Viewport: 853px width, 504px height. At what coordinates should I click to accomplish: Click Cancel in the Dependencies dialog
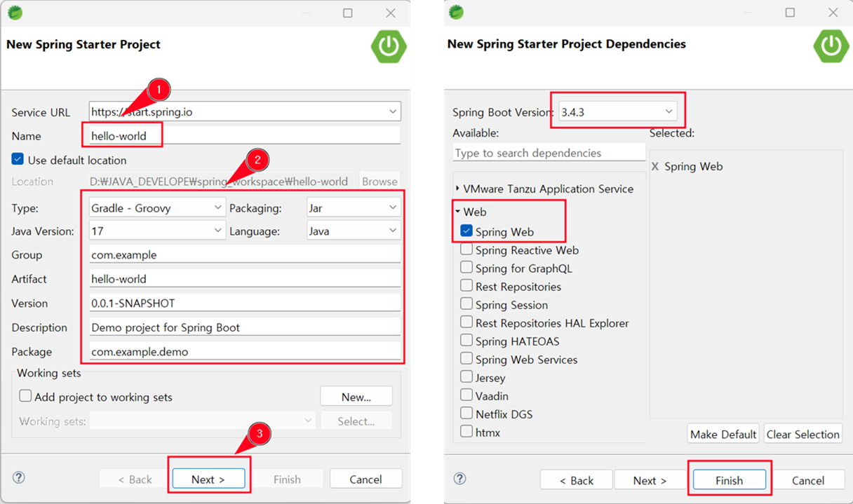[x=808, y=480]
